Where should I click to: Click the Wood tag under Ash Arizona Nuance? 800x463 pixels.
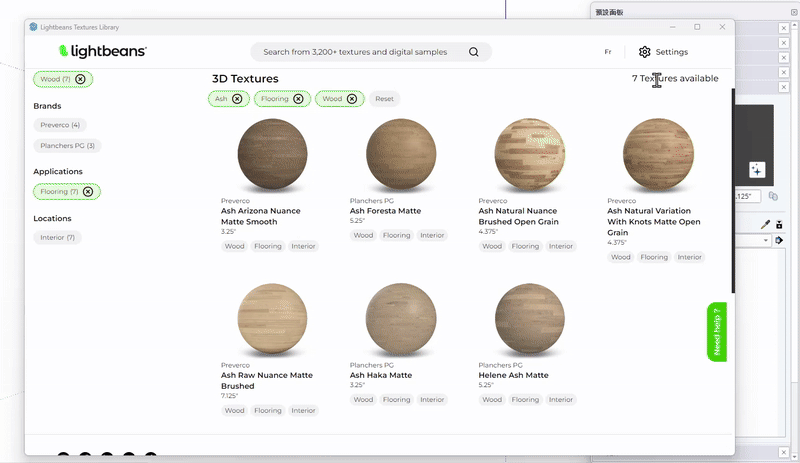235,246
